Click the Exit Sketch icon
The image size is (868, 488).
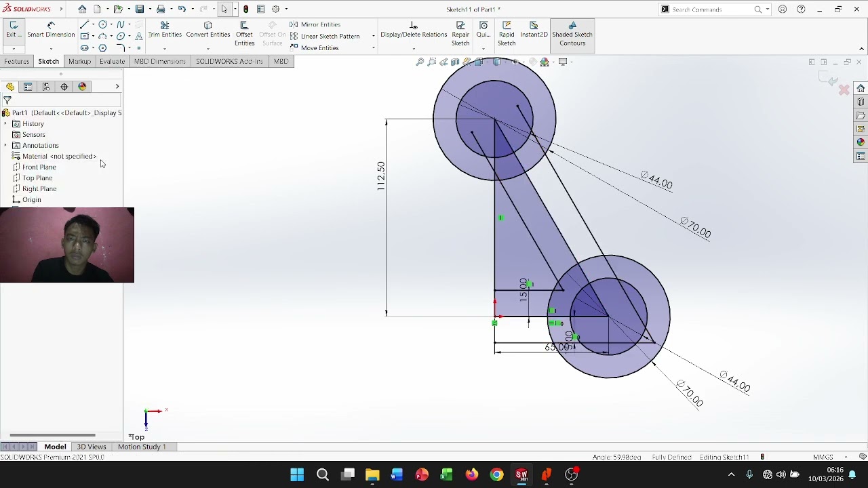point(14,30)
